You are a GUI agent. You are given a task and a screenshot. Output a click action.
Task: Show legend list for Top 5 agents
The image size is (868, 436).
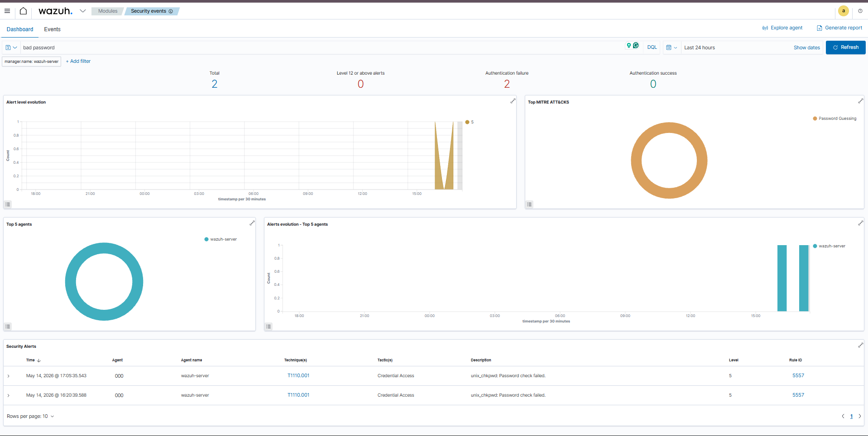pos(8,327)
